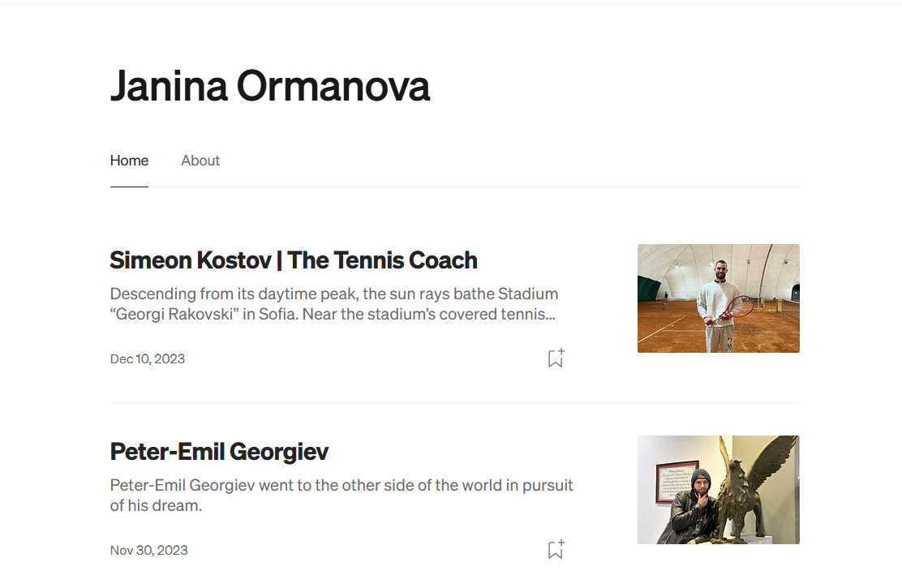Save the Peter-Emil Georgiev story to reading list
The image size is (902, 588).
coord(556,550)
